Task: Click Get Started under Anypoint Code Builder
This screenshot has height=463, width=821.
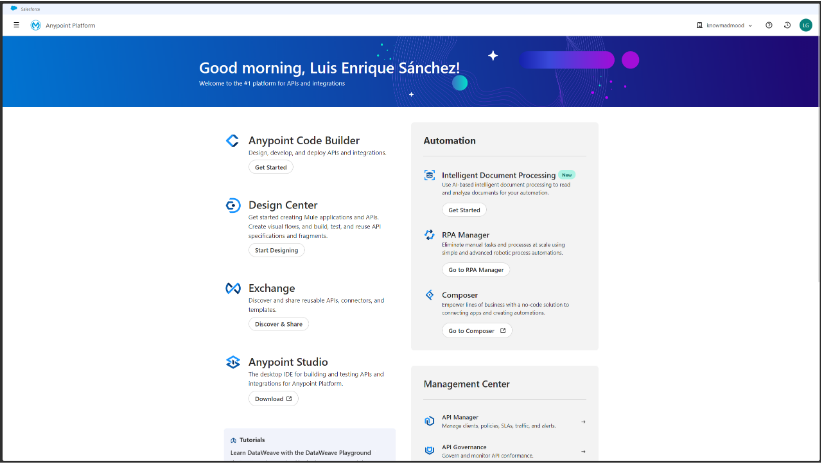Action: click(270, 167)
